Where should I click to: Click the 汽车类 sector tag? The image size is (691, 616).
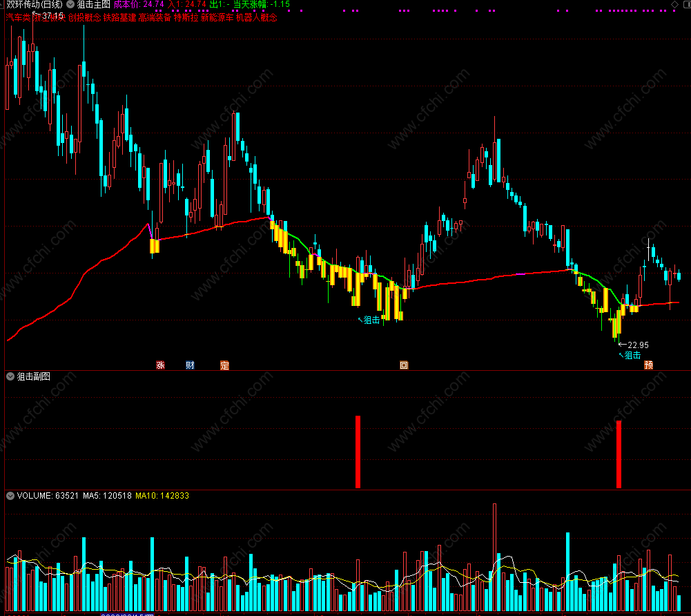18,18
